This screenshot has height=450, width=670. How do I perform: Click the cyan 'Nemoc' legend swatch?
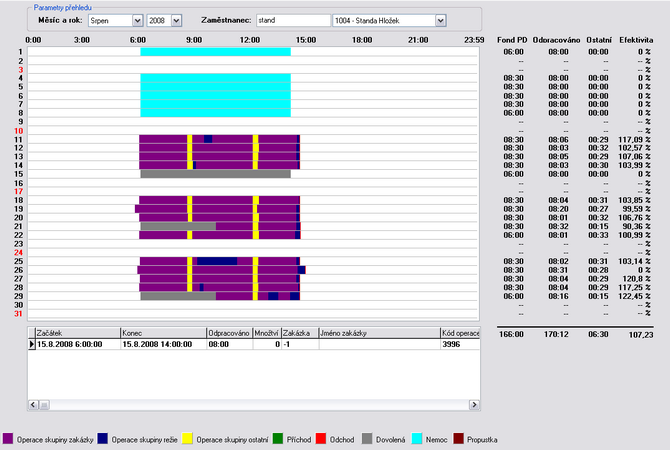pyautogui.click(x=417, y=439)
